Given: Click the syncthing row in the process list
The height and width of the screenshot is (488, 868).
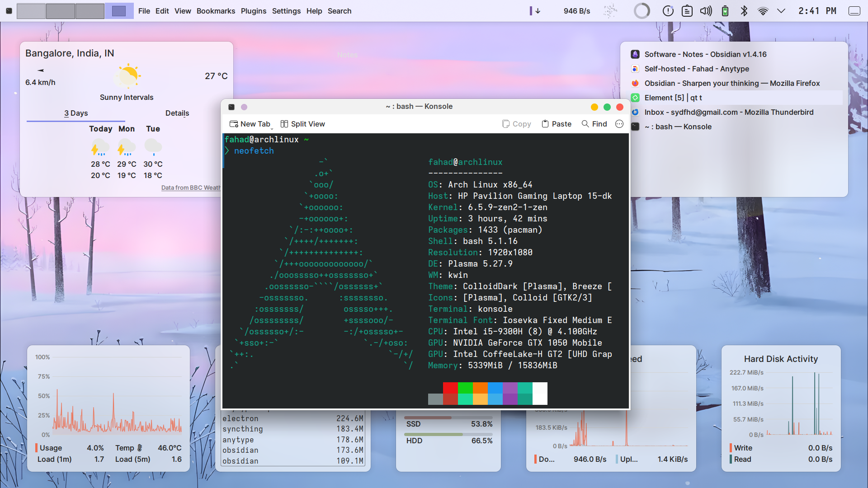Looking at the screenshot, I should (293, 429).
